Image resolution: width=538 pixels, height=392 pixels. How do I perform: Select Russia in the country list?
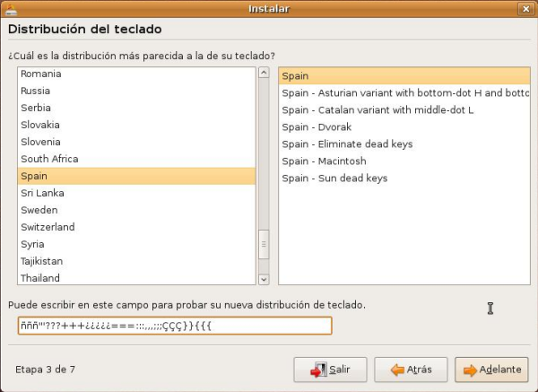(x=36, y=91)
